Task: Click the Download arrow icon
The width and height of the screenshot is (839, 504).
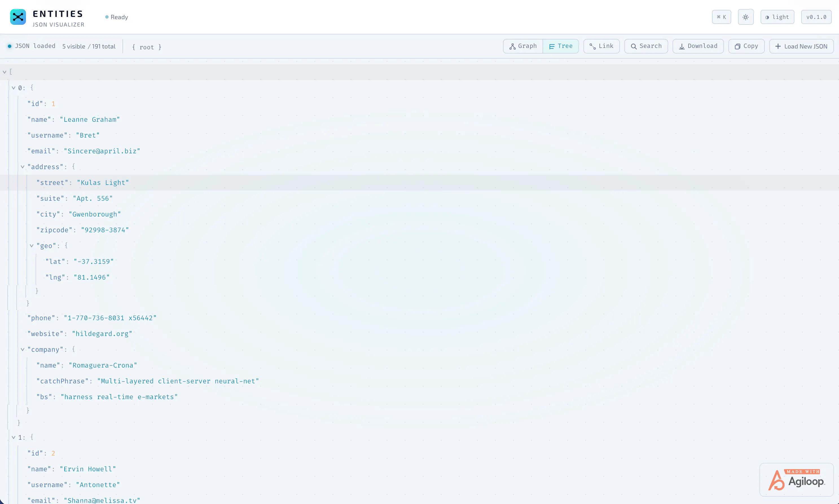Action: (682, 47)
